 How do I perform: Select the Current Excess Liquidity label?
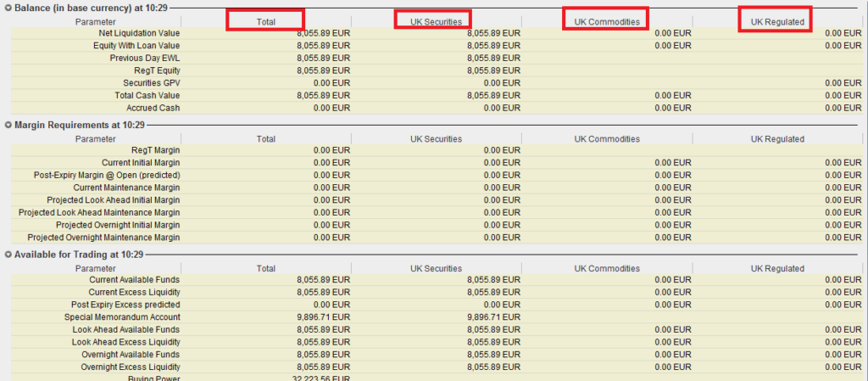(x=134, y=292)
